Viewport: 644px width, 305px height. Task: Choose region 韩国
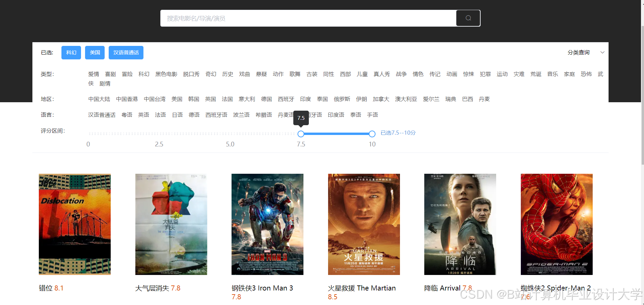coord(194,99)
